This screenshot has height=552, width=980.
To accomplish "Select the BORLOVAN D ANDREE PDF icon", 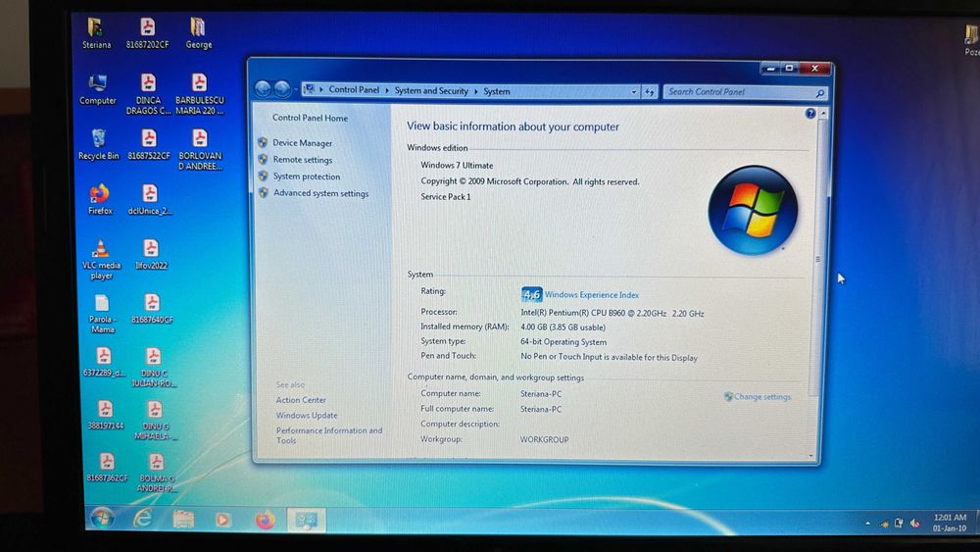I will [200, 149].
